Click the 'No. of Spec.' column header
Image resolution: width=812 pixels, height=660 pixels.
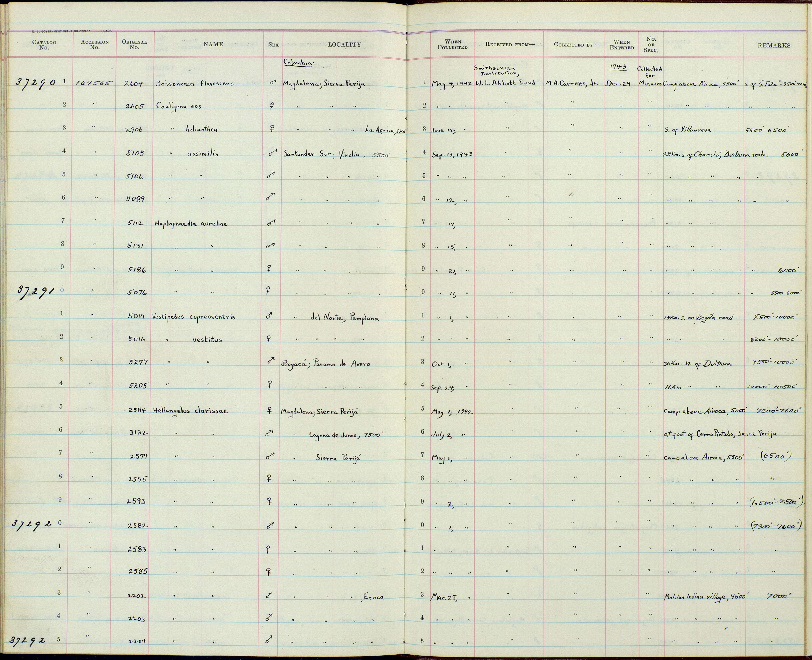coord(651,44)
